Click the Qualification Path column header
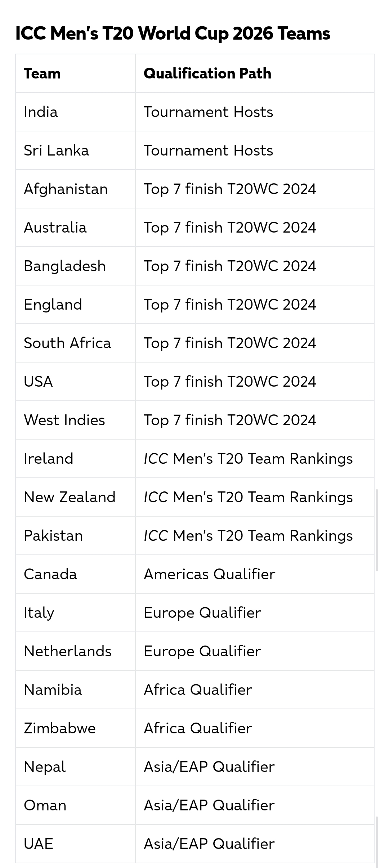Viewport: 389px width, 868px height. [207, 73]
